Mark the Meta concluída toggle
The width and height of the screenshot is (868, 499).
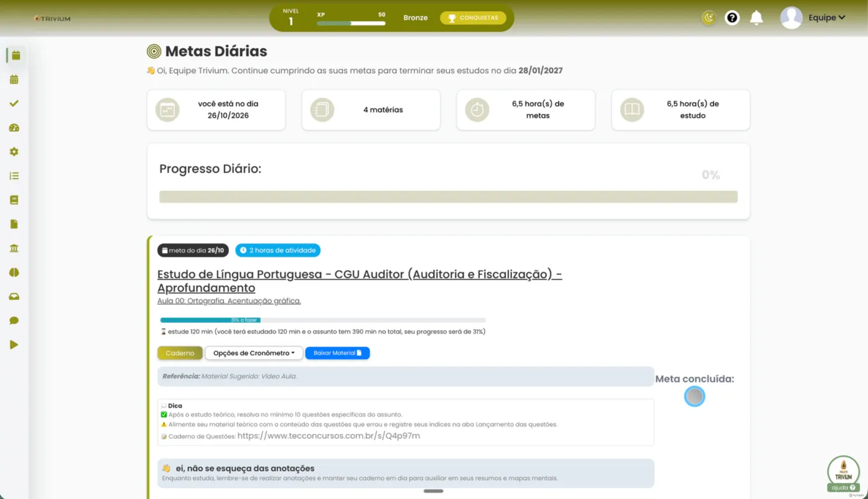pyautogui.click(x=694, y=397)
